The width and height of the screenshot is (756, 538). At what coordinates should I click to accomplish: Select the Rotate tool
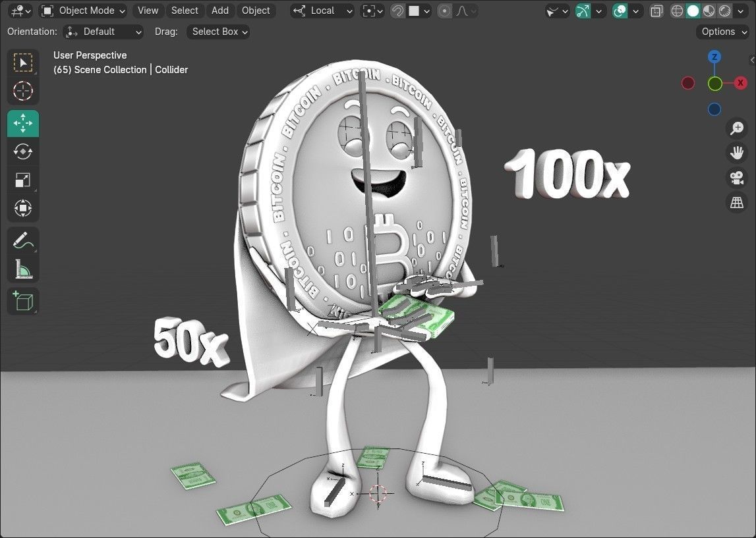tap(22, 151)
